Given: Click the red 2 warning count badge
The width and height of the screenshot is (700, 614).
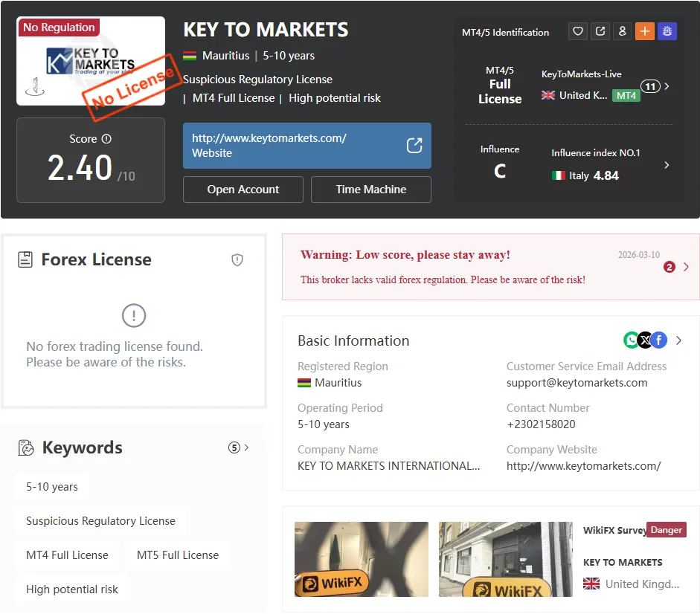Looking at the screenshot, I should (670, 267).
